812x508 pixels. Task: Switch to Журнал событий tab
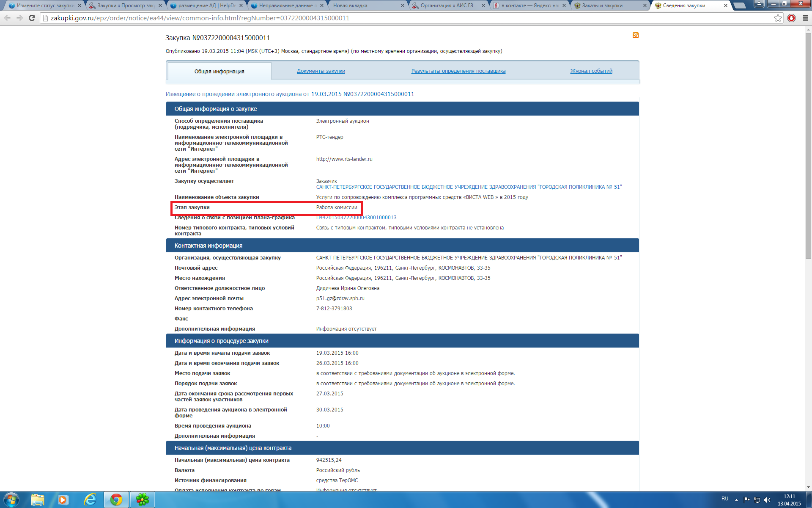point(591,71)
